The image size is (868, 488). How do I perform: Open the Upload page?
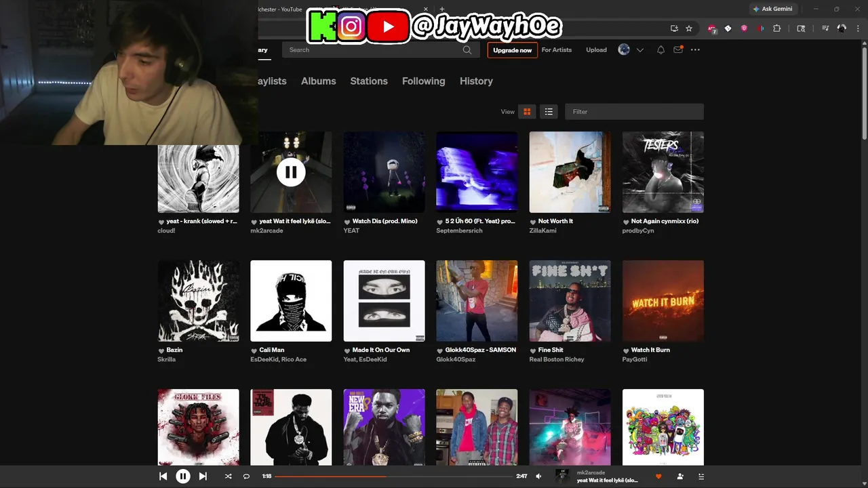pyautogui.click(x=597, y=50)
